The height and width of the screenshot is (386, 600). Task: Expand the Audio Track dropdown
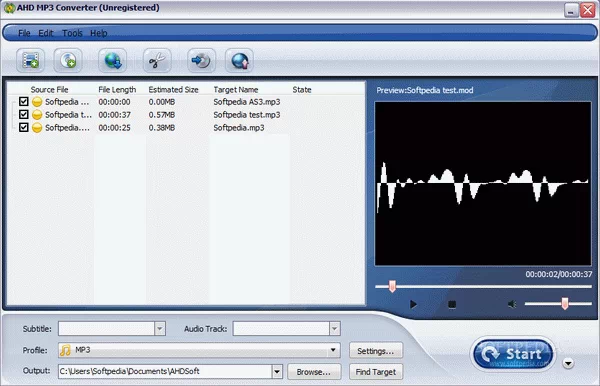pos(334,329)
